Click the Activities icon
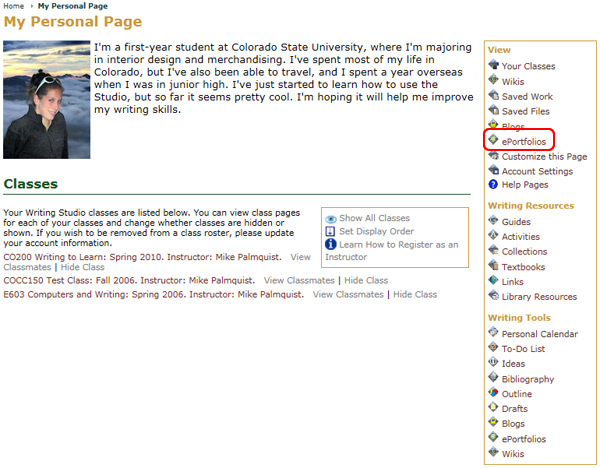The height and width of the screenshot is (468, 600). (x=494, y=235)
